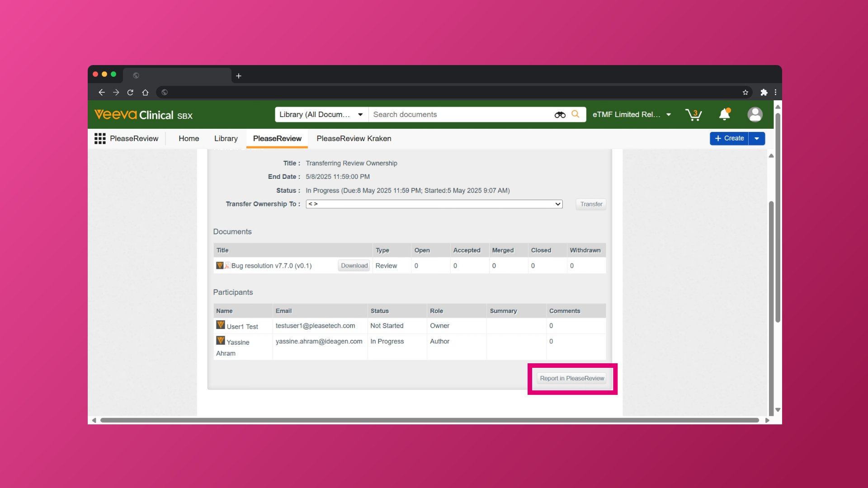Open advanced search binoculars icon
The height and width of the screenshot is (488, 868).
click(560, 115)
